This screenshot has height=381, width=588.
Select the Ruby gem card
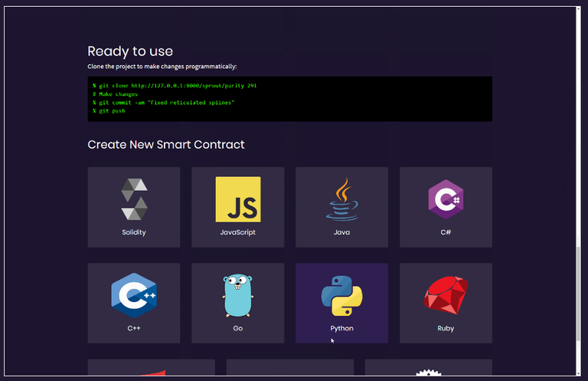(x=446, y=304)
